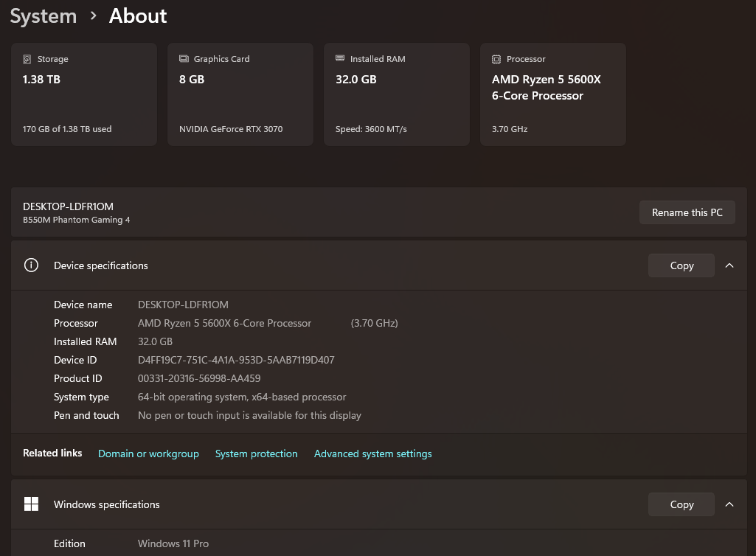
Task: Select the Graphics Card icon
Action: (x=184, y=58)
